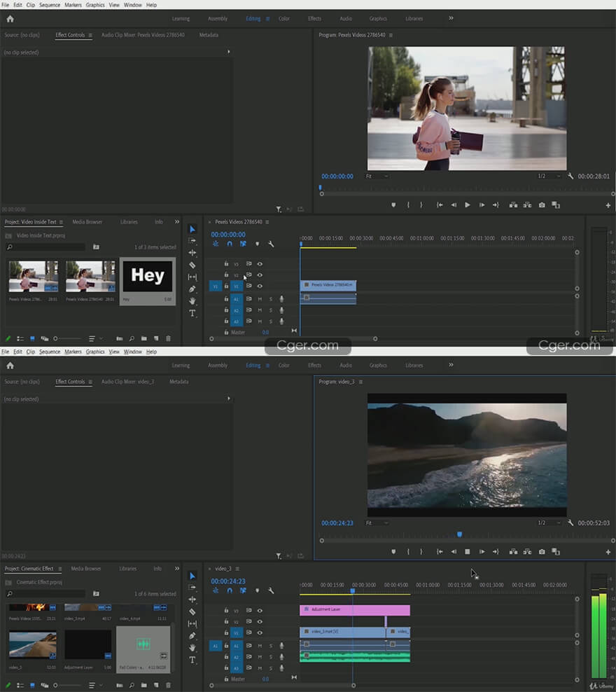Screen dimensions: 616x692
Task: Toggle the snap magnet in video_3 timeline
Action: 229,590
